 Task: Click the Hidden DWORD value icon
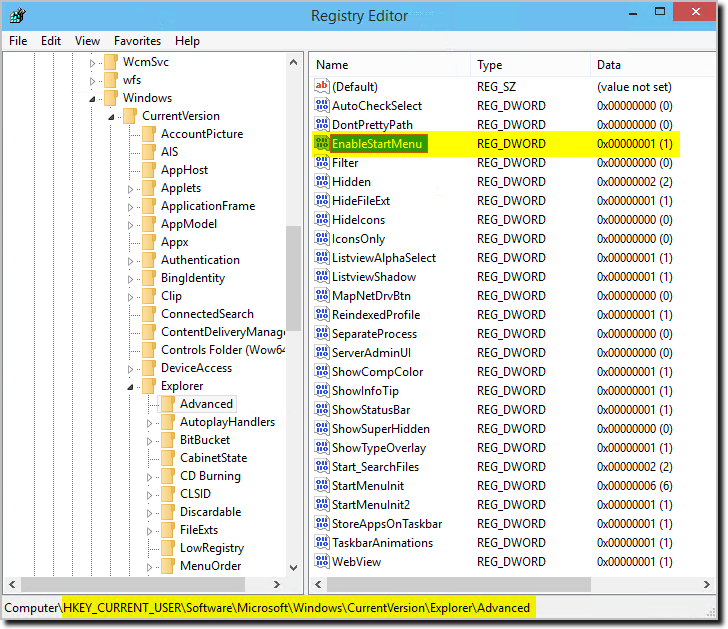[x=321, y=182]
